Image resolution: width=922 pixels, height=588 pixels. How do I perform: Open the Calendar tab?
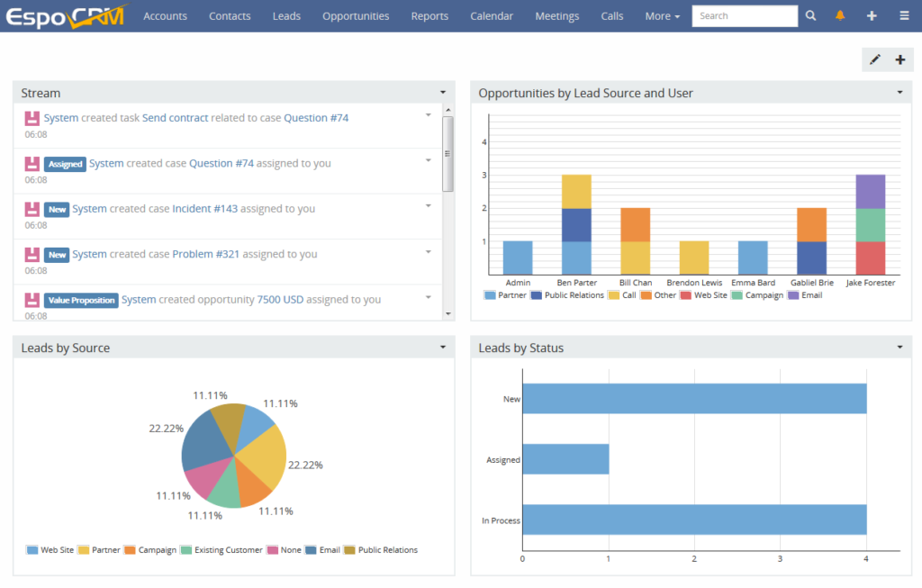[492, 16]
